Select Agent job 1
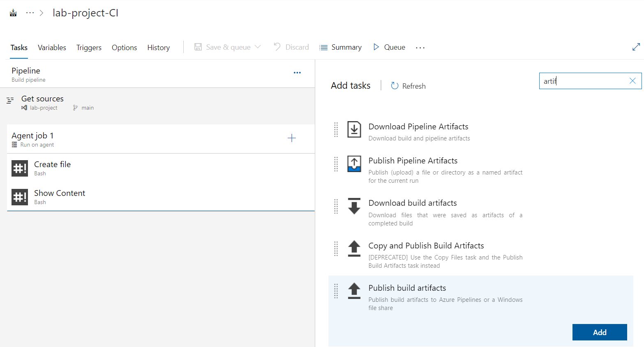The height and width of the screenshot is (347, 644). coord(161,139)
